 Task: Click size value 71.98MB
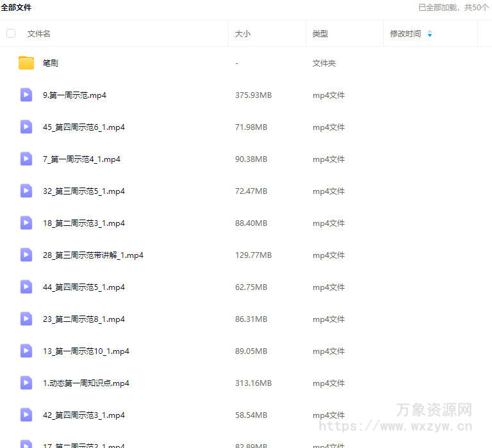251,127
